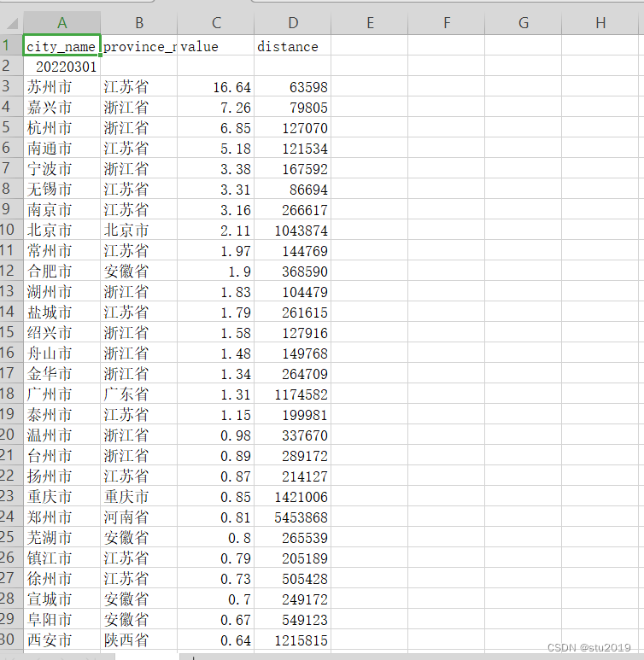644x660 pixels.
Task: Click distance 1215815
Action: pyautogui.click(x=293, y=640)
